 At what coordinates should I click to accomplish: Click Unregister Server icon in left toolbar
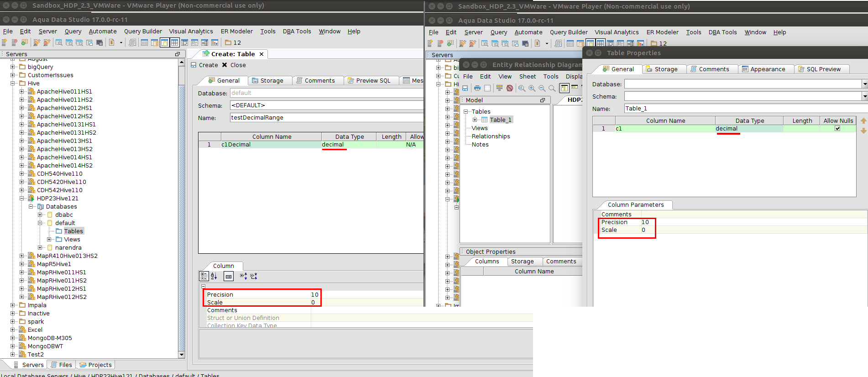point(15,42)
